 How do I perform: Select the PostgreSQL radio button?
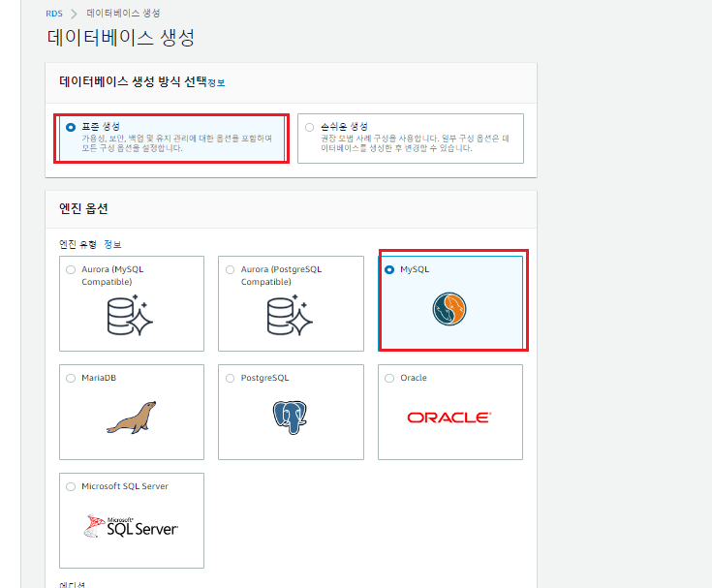click(231, 378)
